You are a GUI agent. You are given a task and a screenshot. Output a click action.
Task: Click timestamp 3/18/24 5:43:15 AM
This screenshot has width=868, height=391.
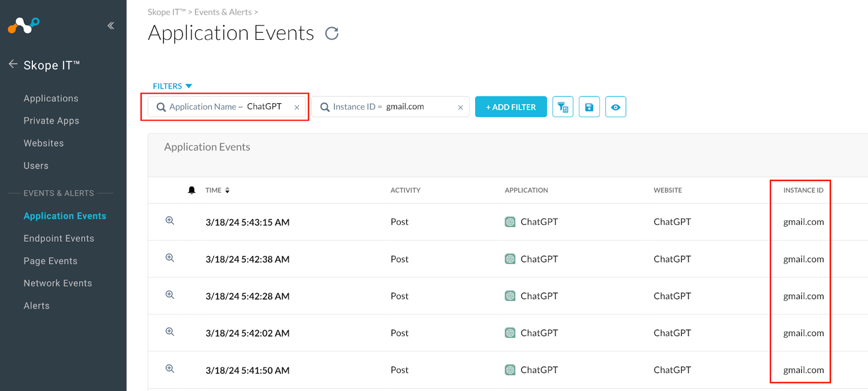(x=247, y=222)
